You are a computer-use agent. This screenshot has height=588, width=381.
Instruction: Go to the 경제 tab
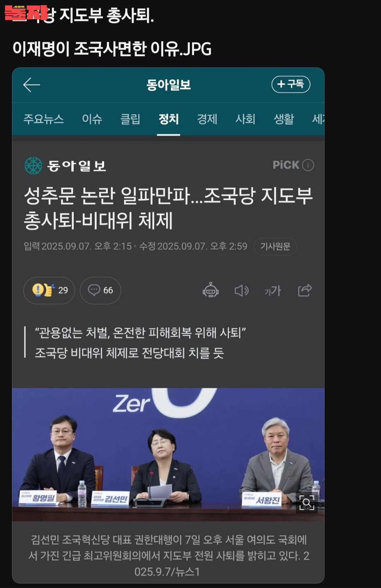click(x=207, y=119)
